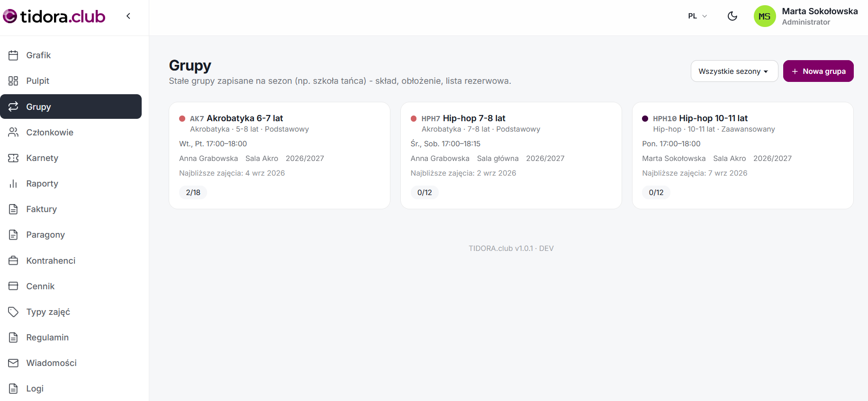Click the red dot on HPH7 card

414,119
